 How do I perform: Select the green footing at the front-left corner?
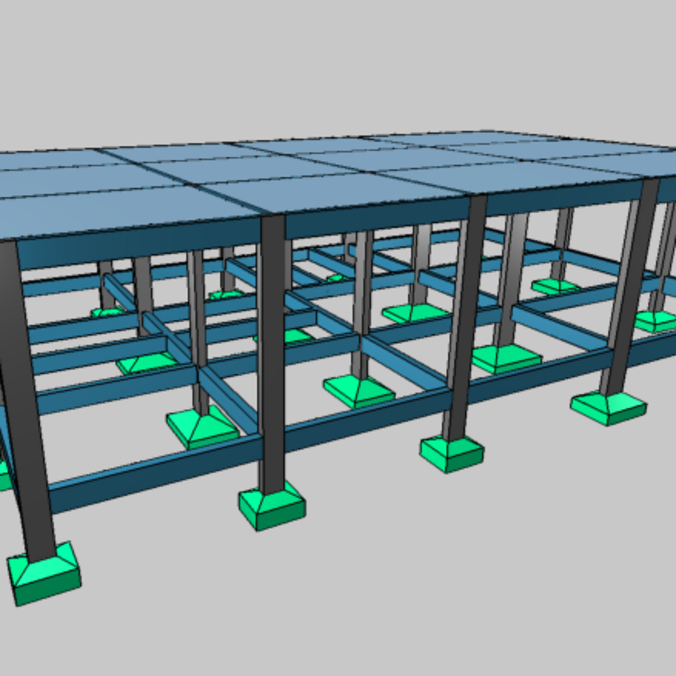pyautogui.click(x=42, y=577)
